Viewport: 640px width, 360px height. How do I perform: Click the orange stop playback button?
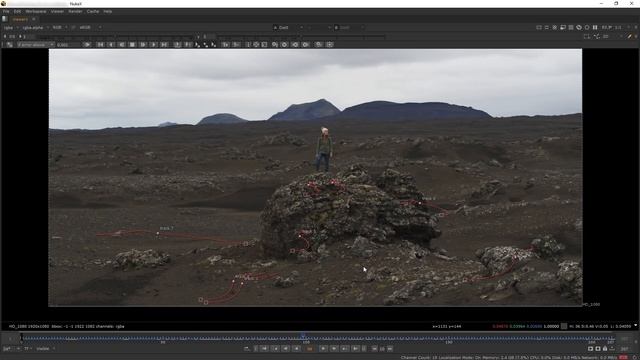coord(310,349)
